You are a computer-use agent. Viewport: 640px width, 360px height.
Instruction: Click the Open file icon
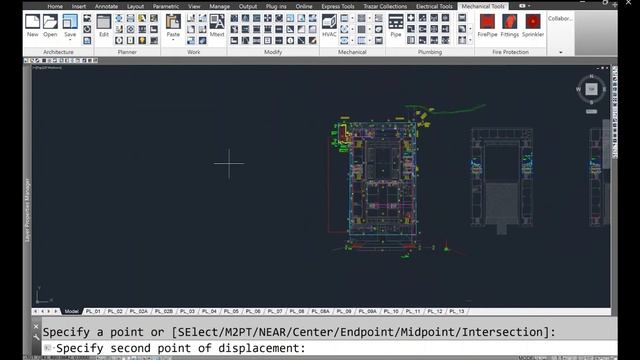(x=50, y=22)
